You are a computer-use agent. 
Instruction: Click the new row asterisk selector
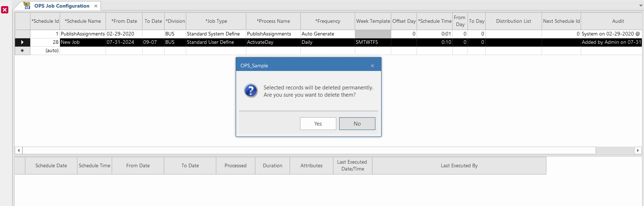coord(22,50)
